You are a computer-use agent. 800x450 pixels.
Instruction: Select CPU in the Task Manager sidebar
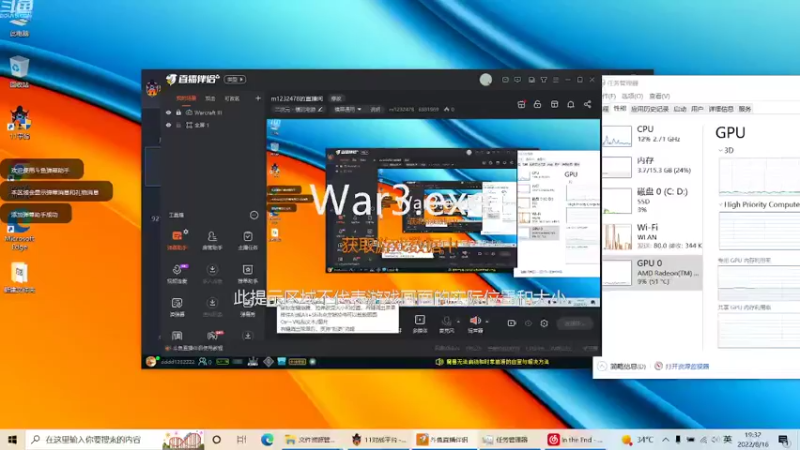click(x=653, y=134)
